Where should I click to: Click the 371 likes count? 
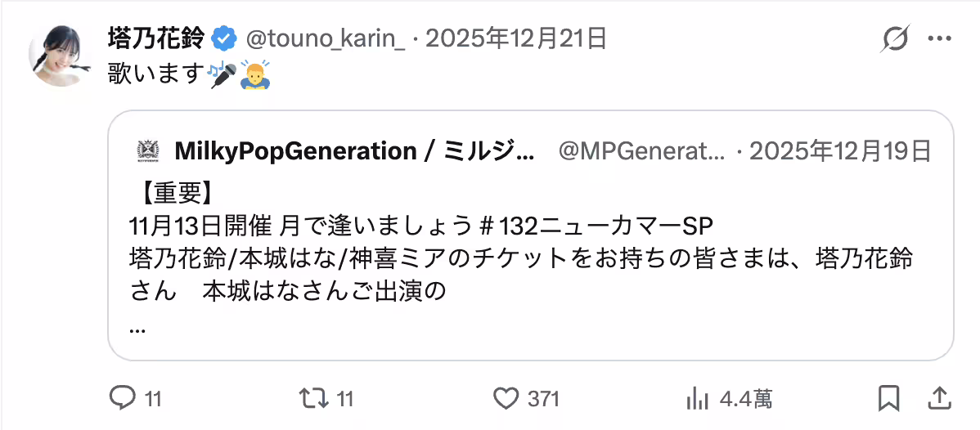(543, 399)
